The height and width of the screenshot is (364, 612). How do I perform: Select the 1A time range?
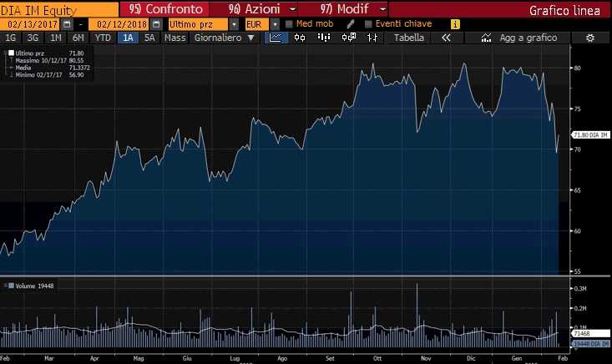click(128, 38)
